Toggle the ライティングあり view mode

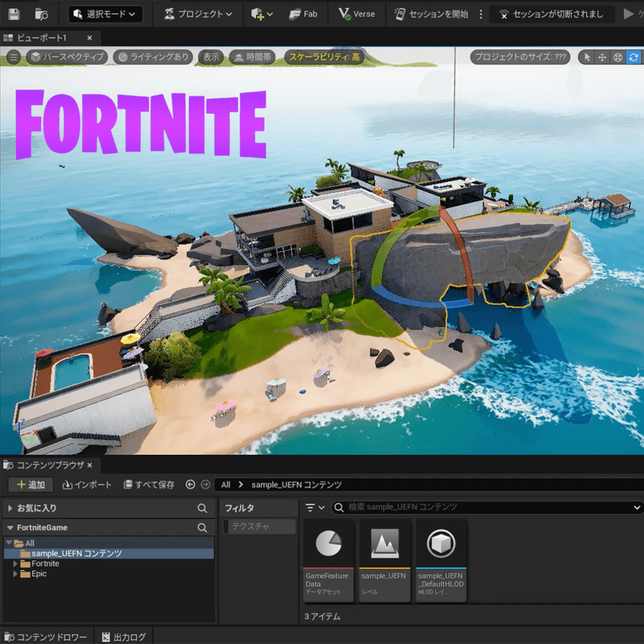pos(153,57)
